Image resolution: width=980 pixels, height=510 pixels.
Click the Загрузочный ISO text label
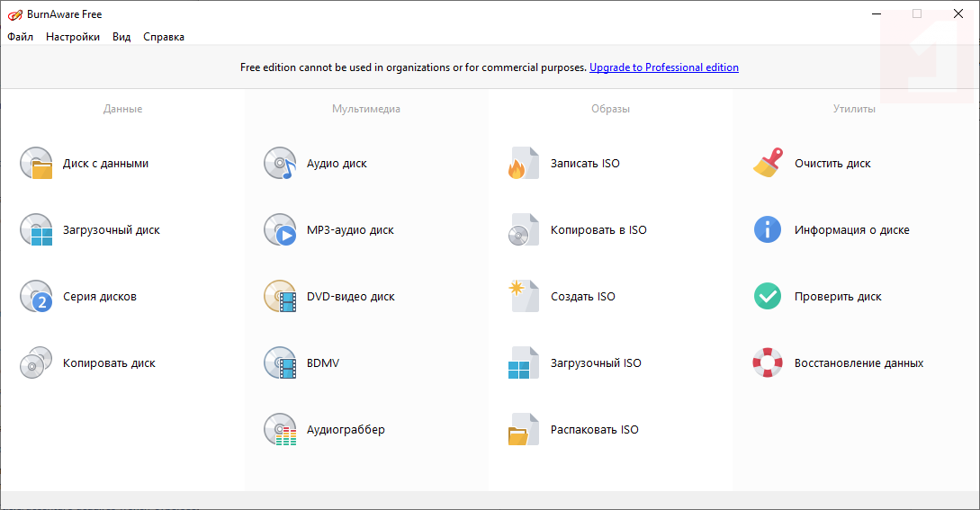point(596,363)
